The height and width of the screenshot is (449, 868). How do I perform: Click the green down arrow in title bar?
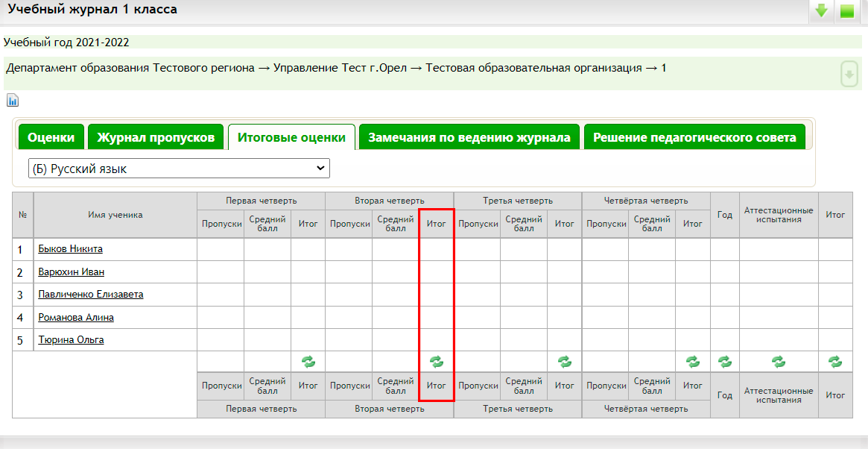(821, 11)
